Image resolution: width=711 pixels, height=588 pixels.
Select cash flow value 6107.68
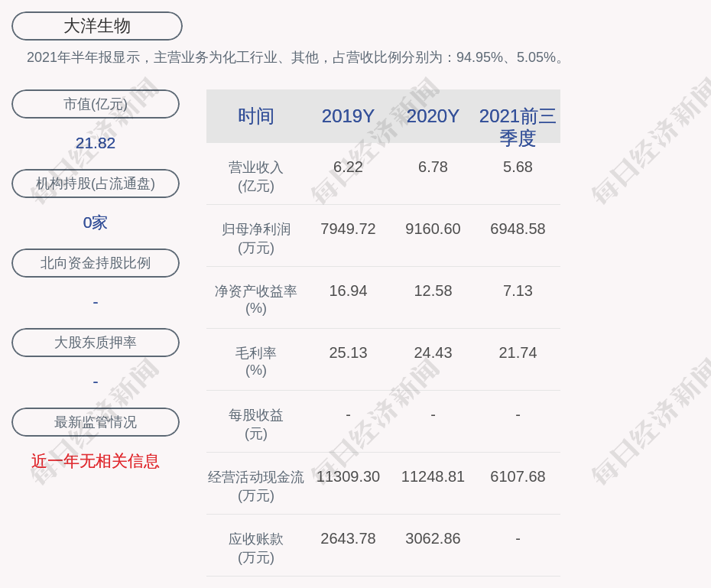tap(518, 476)
